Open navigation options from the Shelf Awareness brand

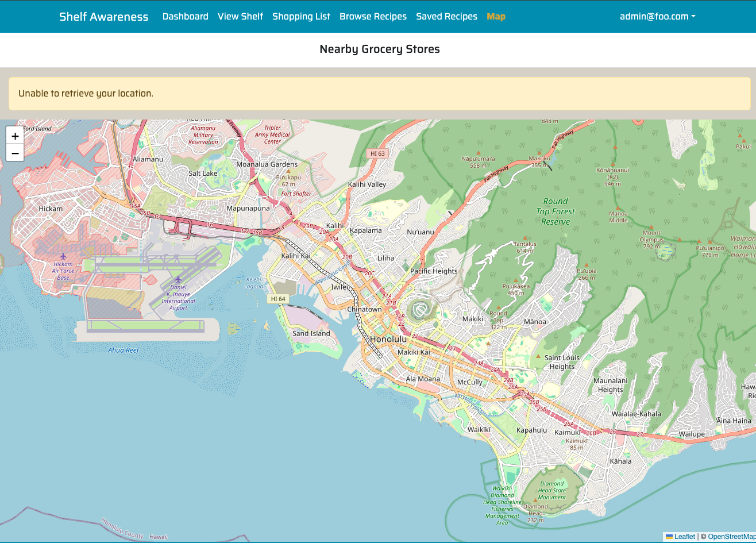pyautogui.click(x=103, y=16)
